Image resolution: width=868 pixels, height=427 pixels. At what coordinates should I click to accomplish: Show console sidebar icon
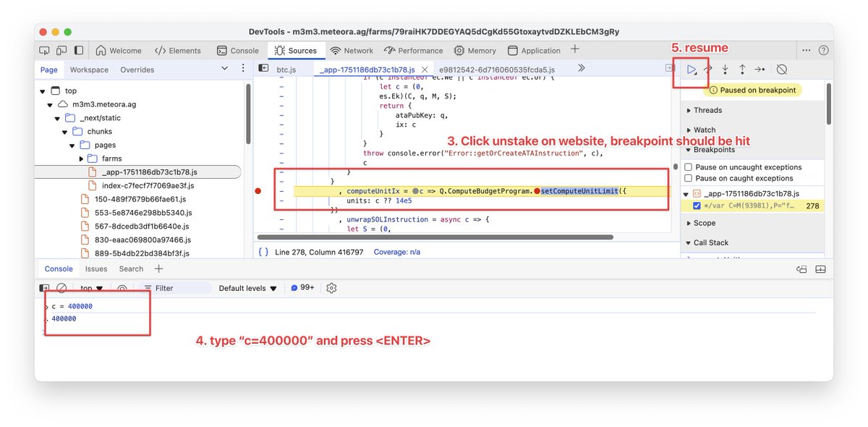tap(44, 288)
